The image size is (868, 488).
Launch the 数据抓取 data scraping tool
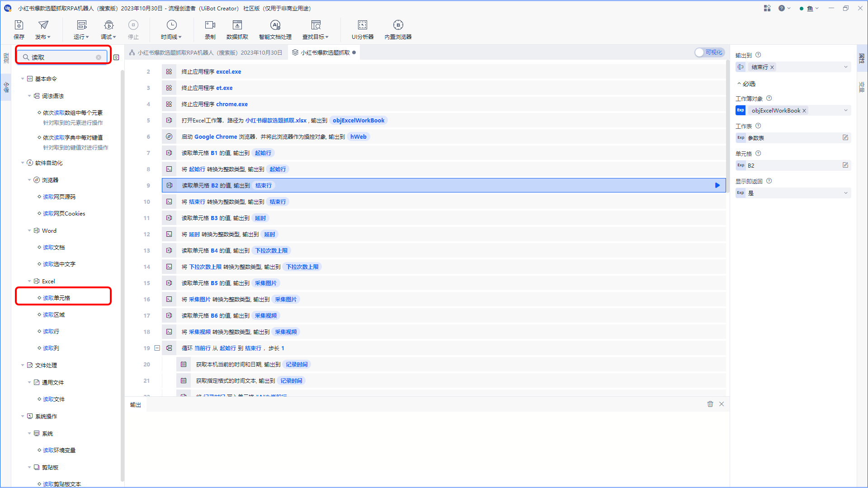click(x=237, y=30)
